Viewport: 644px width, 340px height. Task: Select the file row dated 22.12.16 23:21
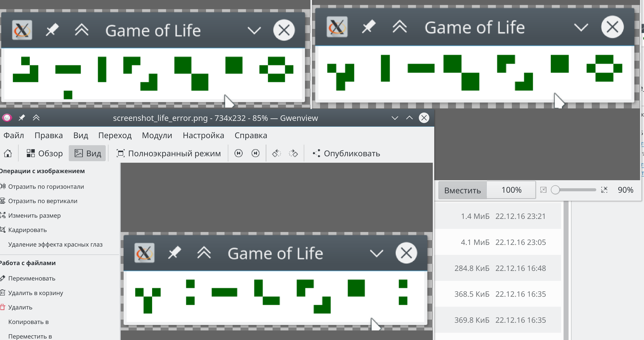(x=498, y=216)
